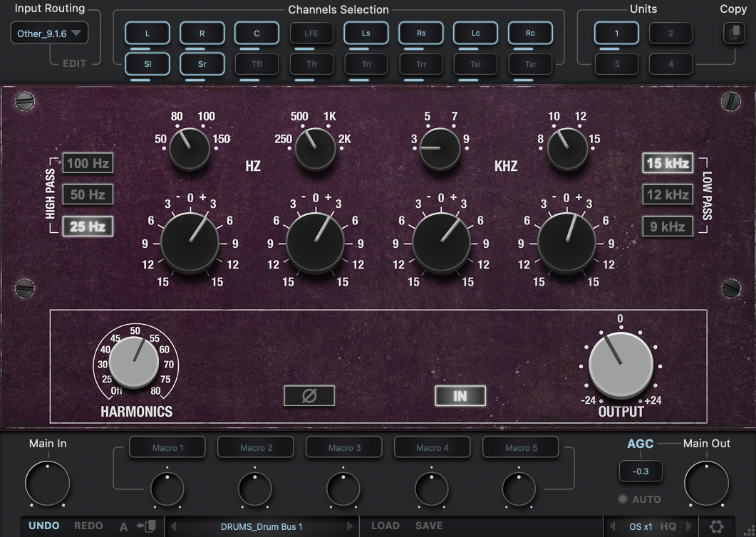756x537 pixels.
Task: Click the Main Out knob
Action: pyautogui.click(x=706, y=484)
